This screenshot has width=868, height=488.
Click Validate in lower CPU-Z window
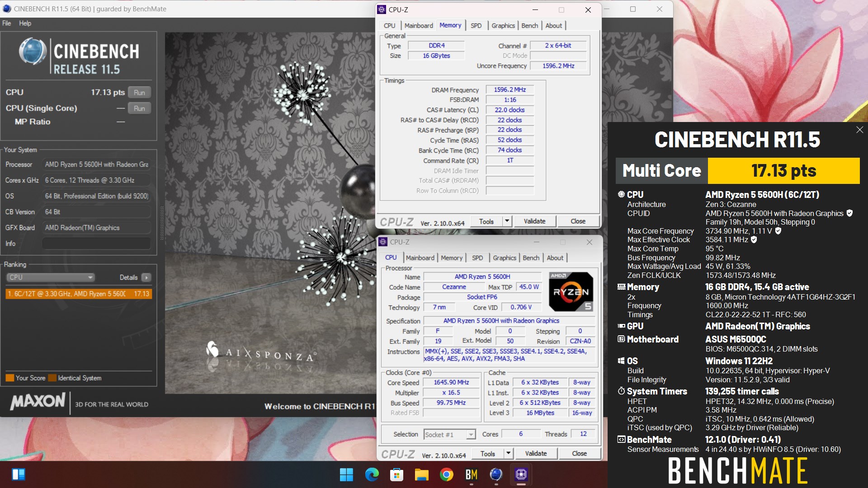point(536,454)
